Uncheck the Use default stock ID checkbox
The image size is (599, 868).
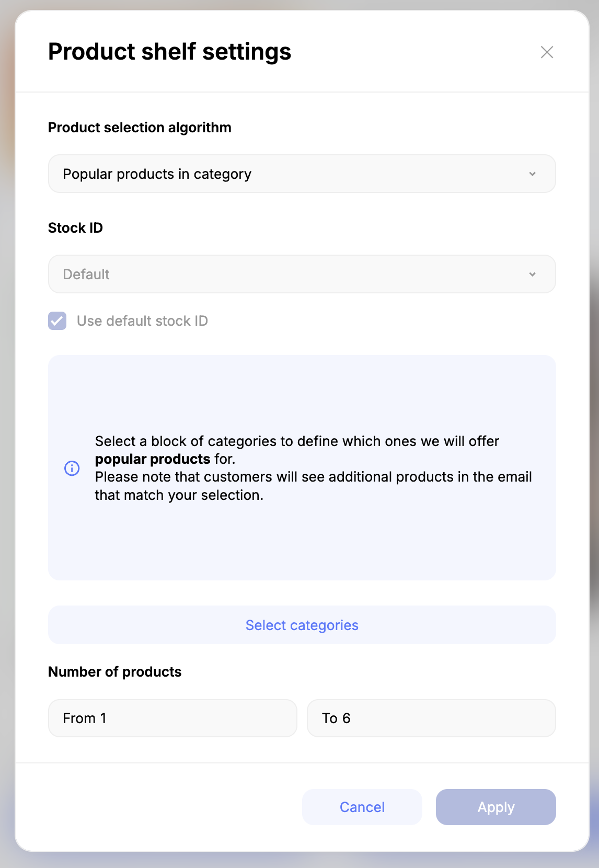57,321
